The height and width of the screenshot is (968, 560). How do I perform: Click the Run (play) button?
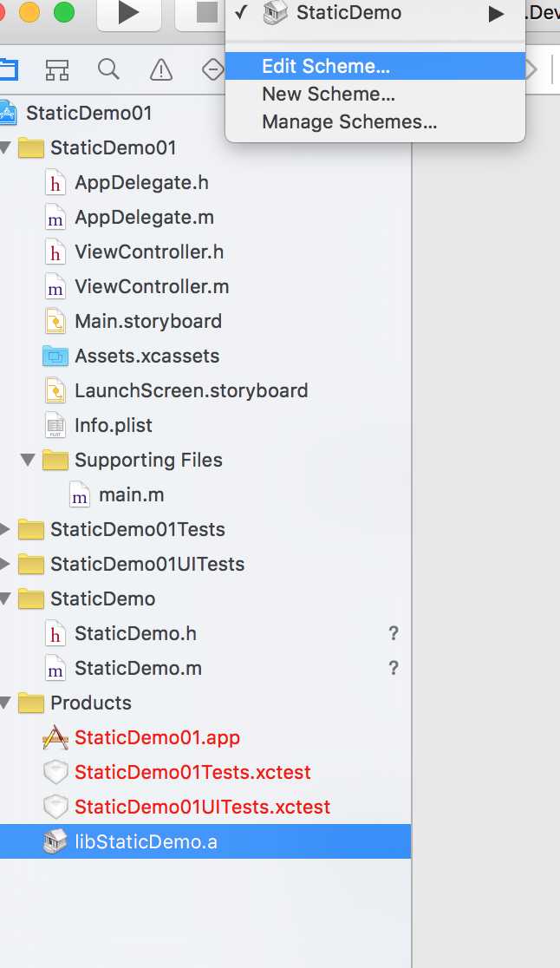click(129, 13)
